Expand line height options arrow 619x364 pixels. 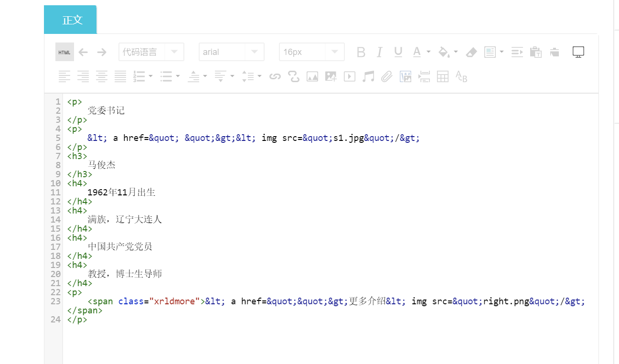click(x=260, y=75)
